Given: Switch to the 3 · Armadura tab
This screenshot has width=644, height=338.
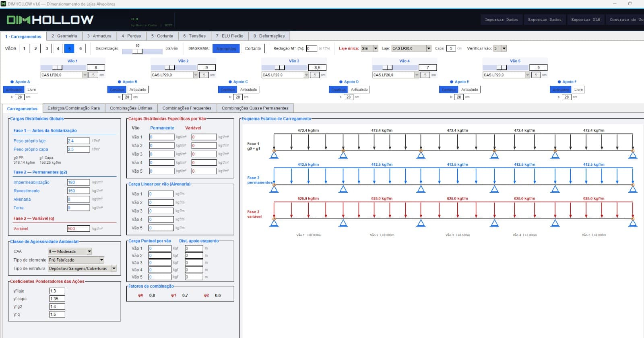Looking at the screenshot, I should (99, 36).
